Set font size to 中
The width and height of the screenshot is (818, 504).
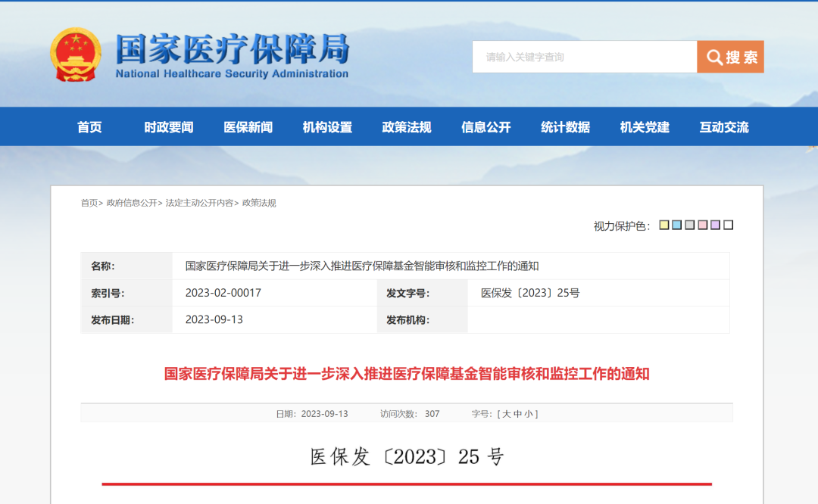pos(517,414)
